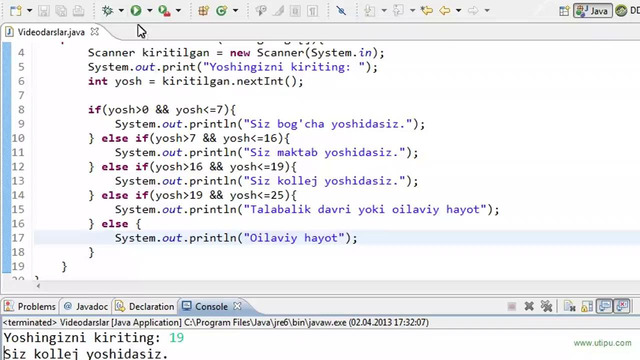
Task: Click the "Oilaviy hayot" println line
Action: [x=236, y=238]
